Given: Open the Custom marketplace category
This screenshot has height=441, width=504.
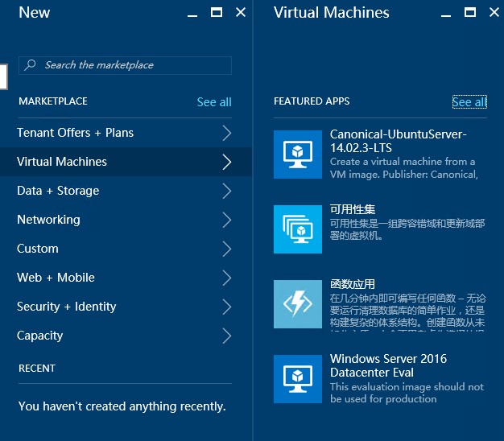Looking at the screenshot, I should [126, 249].
